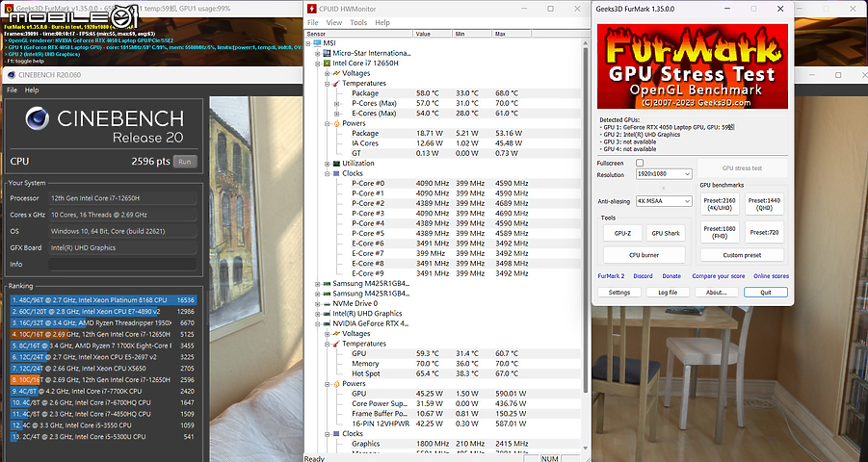Open Online scores link

point(771,275)
